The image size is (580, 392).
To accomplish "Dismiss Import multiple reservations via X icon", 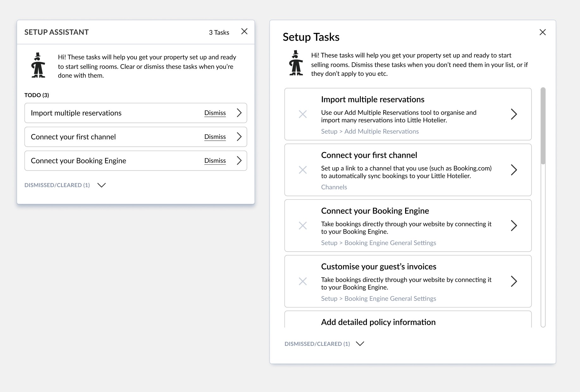I will click(x=303, y=114).
